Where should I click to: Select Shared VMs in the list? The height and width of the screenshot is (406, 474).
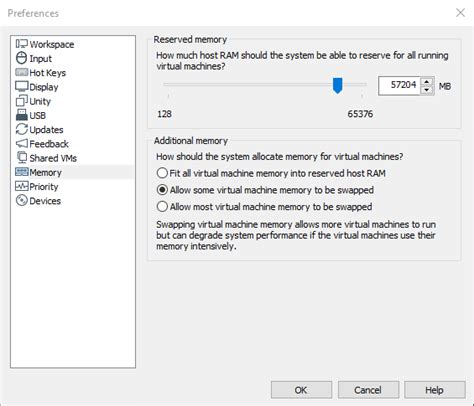coord(53,158)
